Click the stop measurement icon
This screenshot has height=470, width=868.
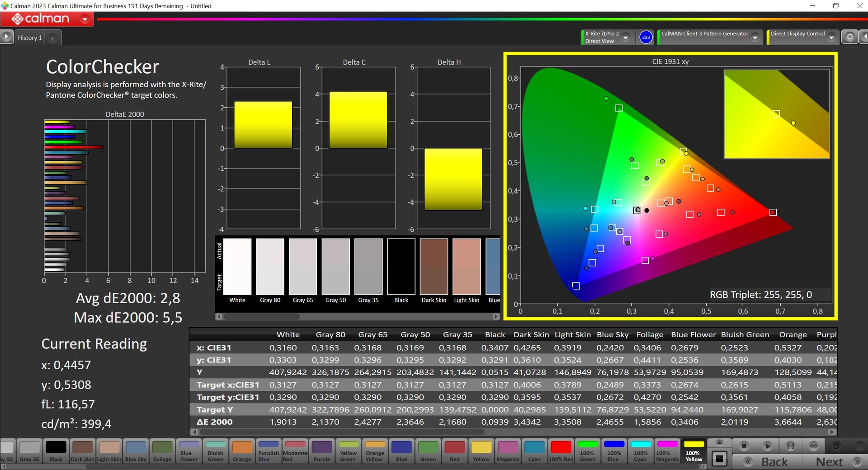tap(744, 446)
